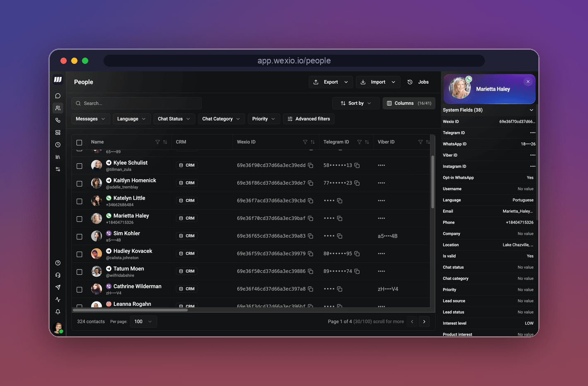This screenshot has height=386, width=588.
Task: Click the Phone value +18404715326 in details panel
Action: tap(520, 223)
